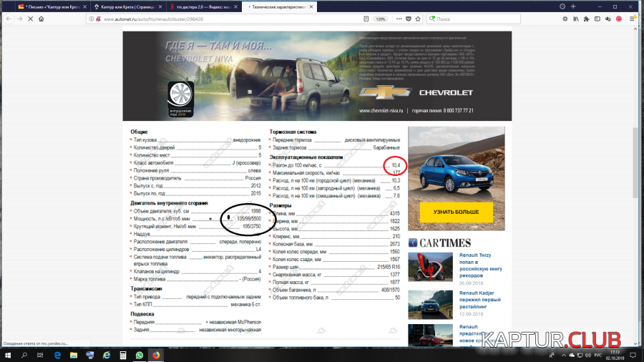Show sidebars icon in toolbar
Viewport: 644px width, 362px height.
[x=597, y=19]
